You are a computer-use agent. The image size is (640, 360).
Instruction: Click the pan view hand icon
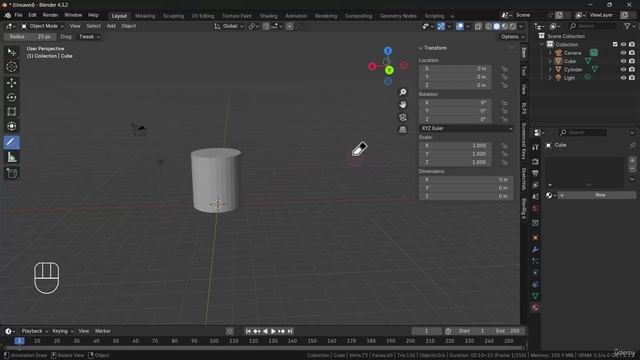[x=402, y=105]
